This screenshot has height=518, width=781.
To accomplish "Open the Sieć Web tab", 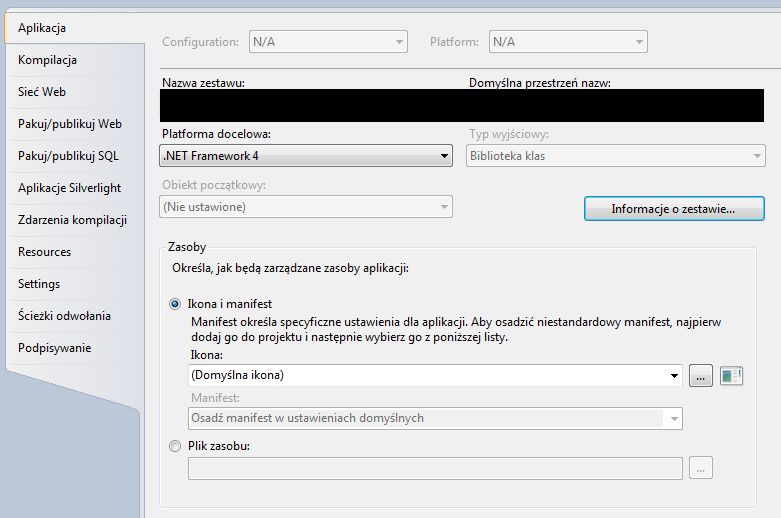I will tap(76, 92).
